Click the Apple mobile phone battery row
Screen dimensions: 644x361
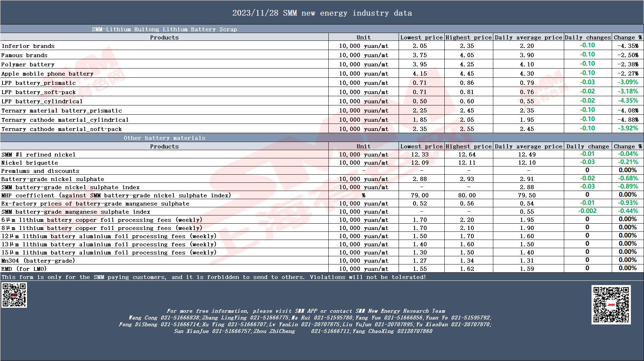pos(322,73)
